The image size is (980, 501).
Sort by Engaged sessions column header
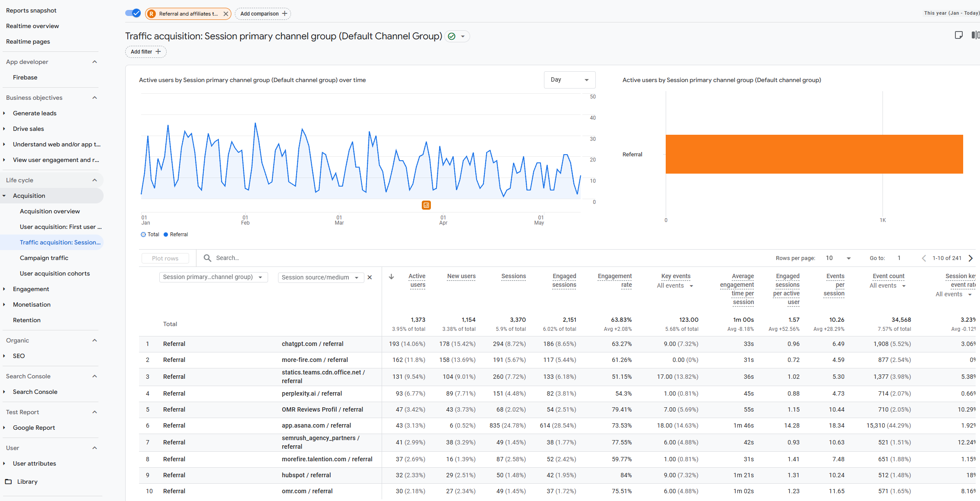(564, 280)
